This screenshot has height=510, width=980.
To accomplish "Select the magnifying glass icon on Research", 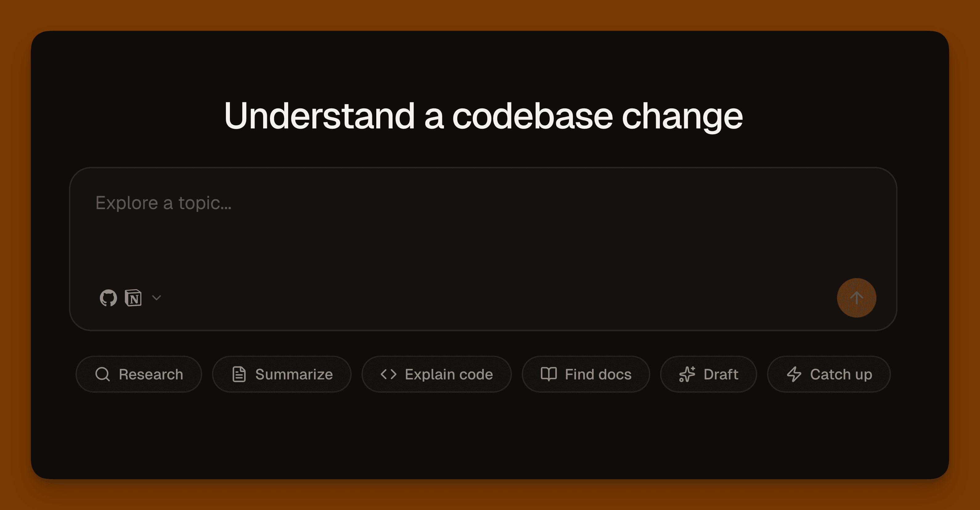I will click(x=102, y=374).
